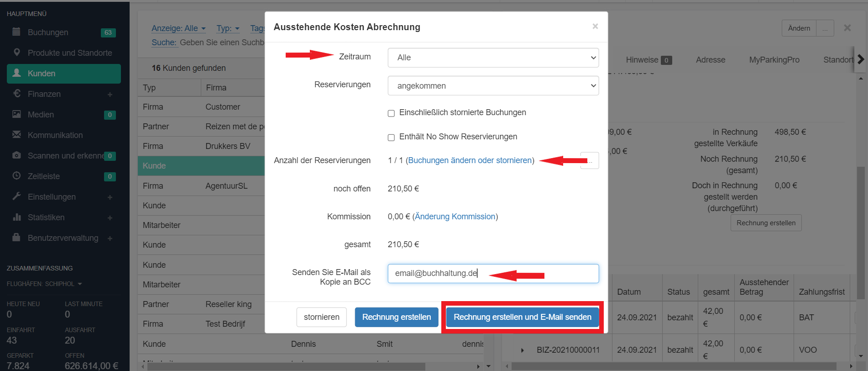868x371 pixels.
Task: Click the Kunden person icon
Action: [16, 73]
